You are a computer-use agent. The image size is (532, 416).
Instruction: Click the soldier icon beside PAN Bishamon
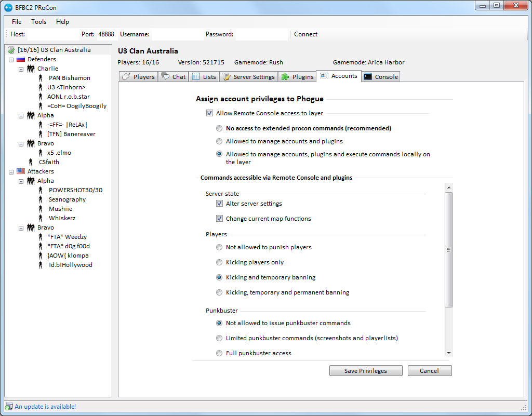pyautogui.click(x=41, y=78)
